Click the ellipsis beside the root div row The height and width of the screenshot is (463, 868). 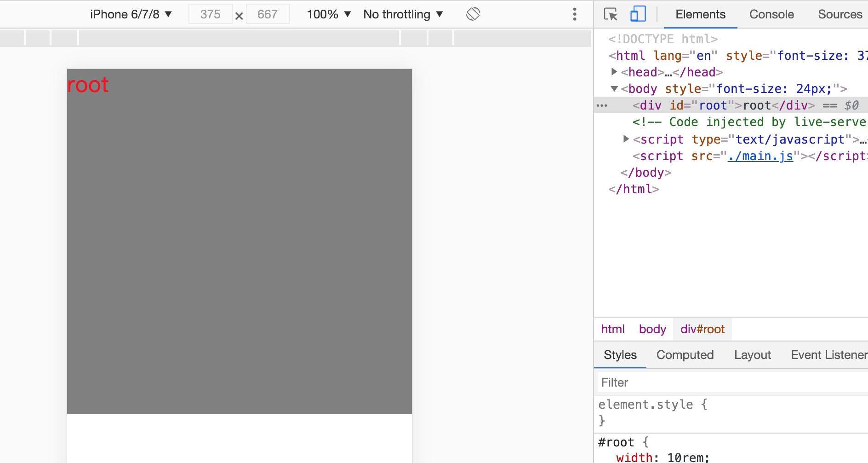[601, 105]
